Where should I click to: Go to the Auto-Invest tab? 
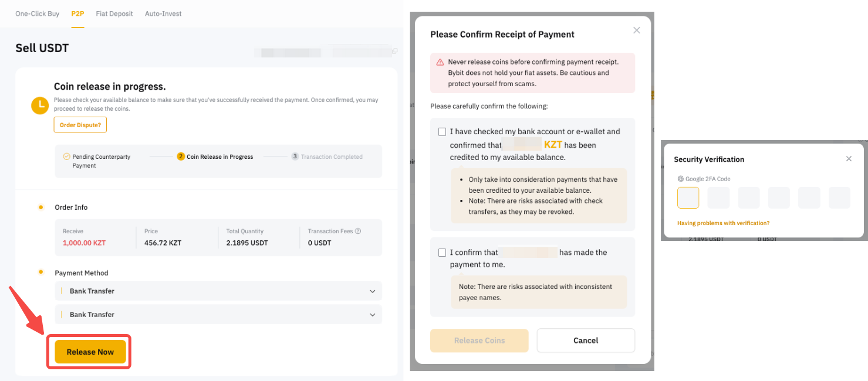click(x=163, y=13)
